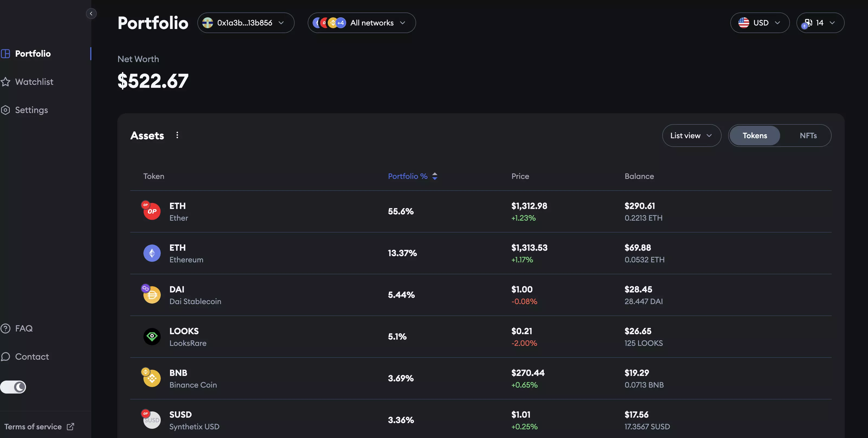Click the FAQ question mark icon
This screenshot has width=868, height=438.
pyautogui.click(x=5, y=328)
